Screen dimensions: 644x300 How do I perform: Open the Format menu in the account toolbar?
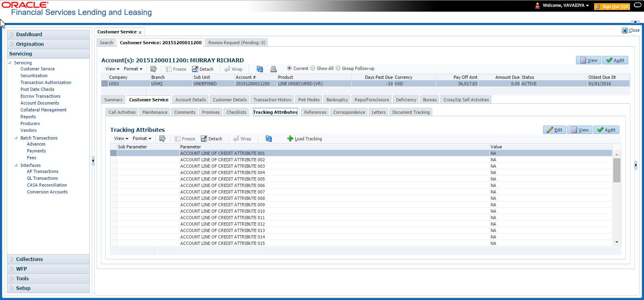click(x=133, y=69)
